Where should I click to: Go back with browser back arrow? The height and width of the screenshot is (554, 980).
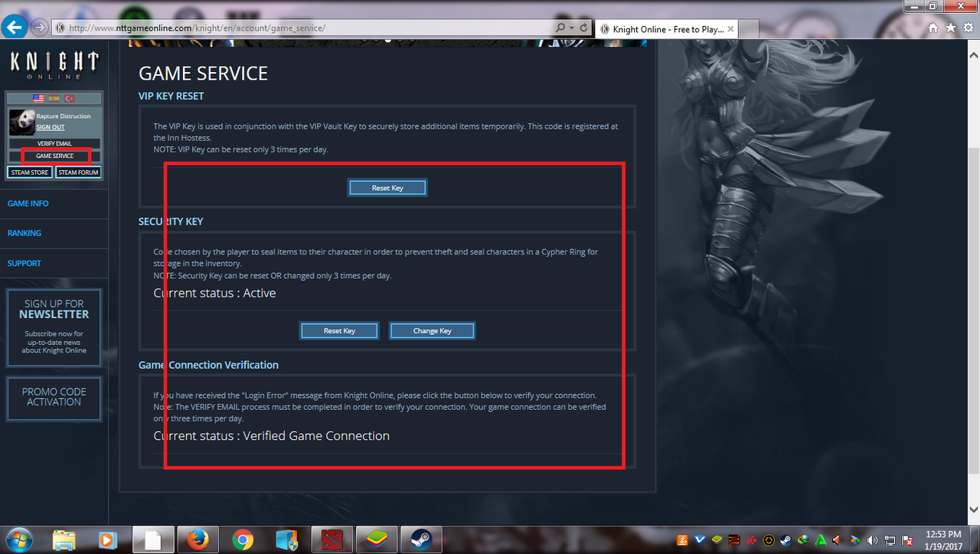pos(15,28)
